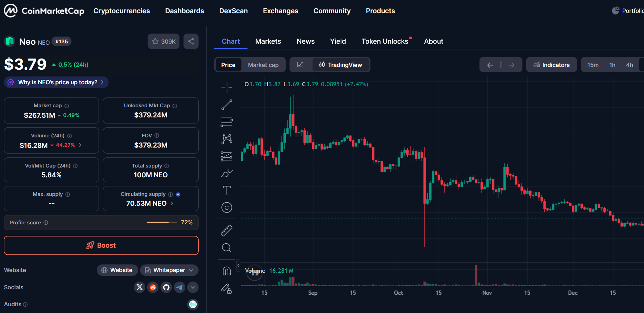Open the emoji icons tool
Screen dimensions: 644x313
tap(227, 207)
